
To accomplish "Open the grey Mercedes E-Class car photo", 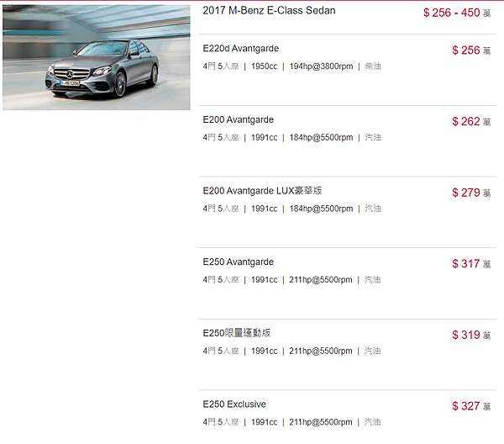I will (x=97, y=57).
